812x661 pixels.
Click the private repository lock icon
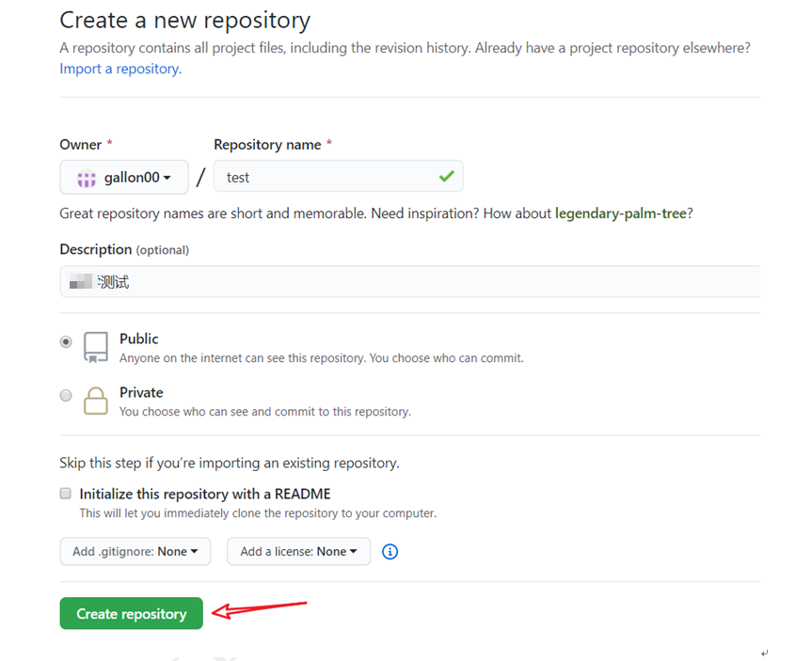click(96, 401)
